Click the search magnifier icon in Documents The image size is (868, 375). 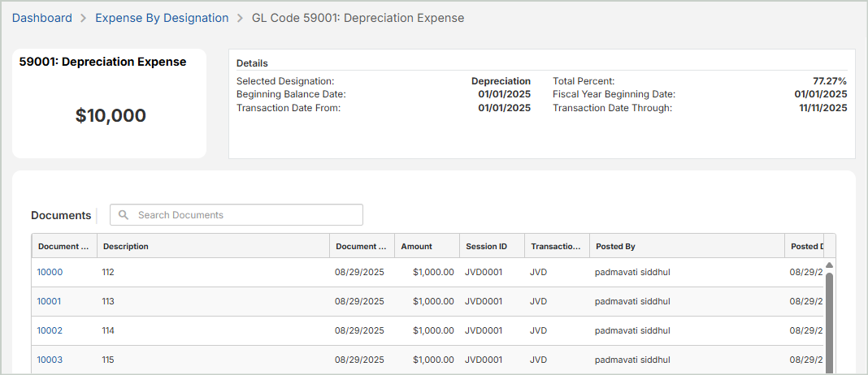[x=124, y=215]
